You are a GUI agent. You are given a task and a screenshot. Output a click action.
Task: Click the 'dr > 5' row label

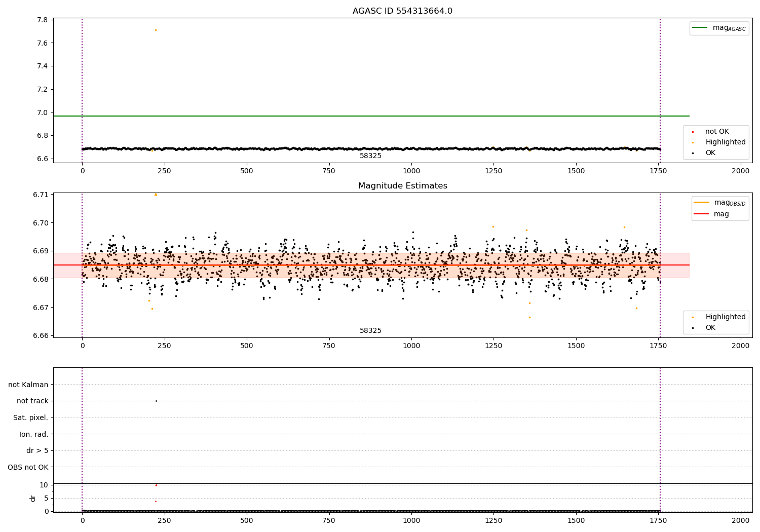click(37, 450)
